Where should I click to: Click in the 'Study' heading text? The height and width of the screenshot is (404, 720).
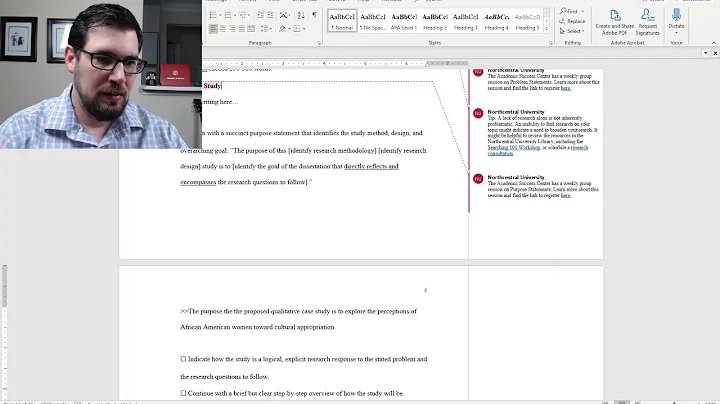coord(212,86)
